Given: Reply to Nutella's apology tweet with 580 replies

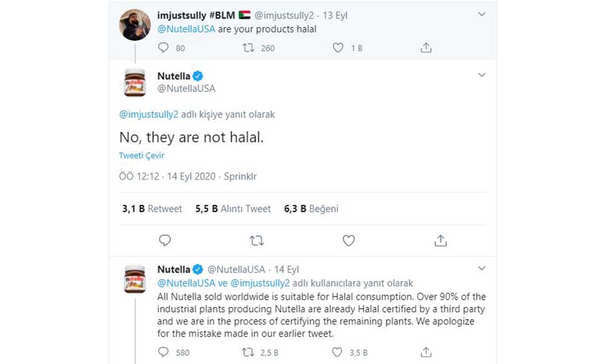Looking at the screenshot, I should tap(163, 352).
